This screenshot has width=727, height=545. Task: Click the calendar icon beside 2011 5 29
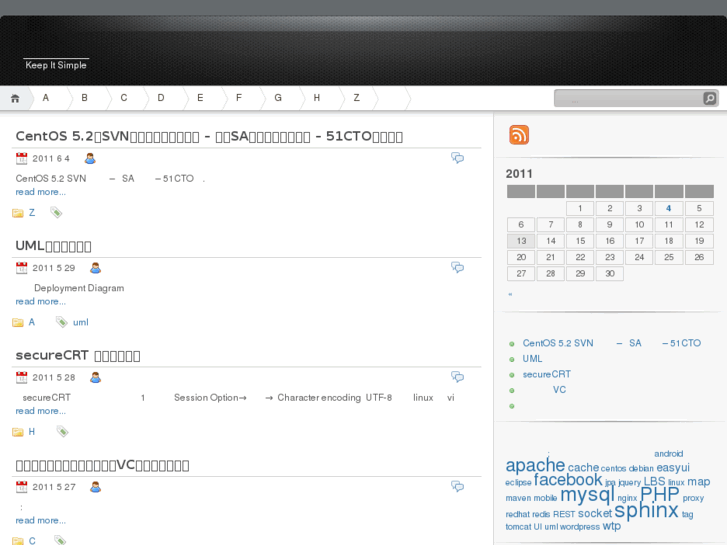click(x=21, y=268)
